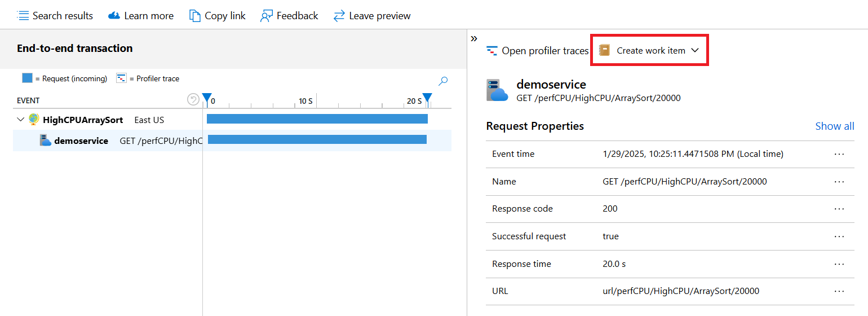The height and width of the screenshot is (316, 868).
Task: Click the left timeline range marker
Action: [x=207, y=99]
